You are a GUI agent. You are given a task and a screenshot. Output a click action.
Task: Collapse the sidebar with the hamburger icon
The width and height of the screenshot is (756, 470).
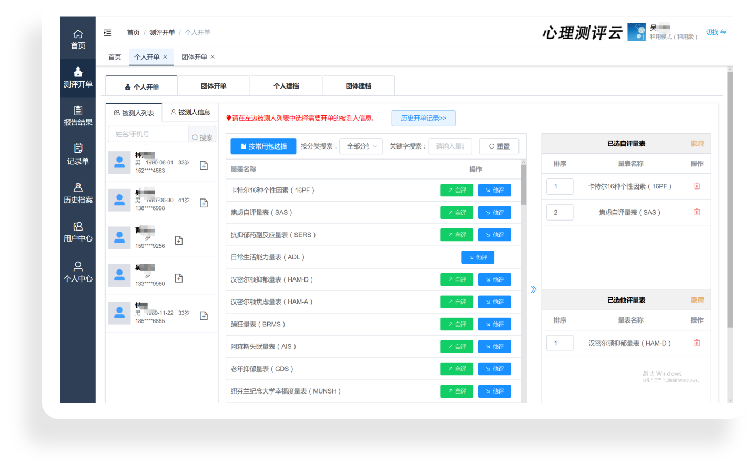[108, 32]
